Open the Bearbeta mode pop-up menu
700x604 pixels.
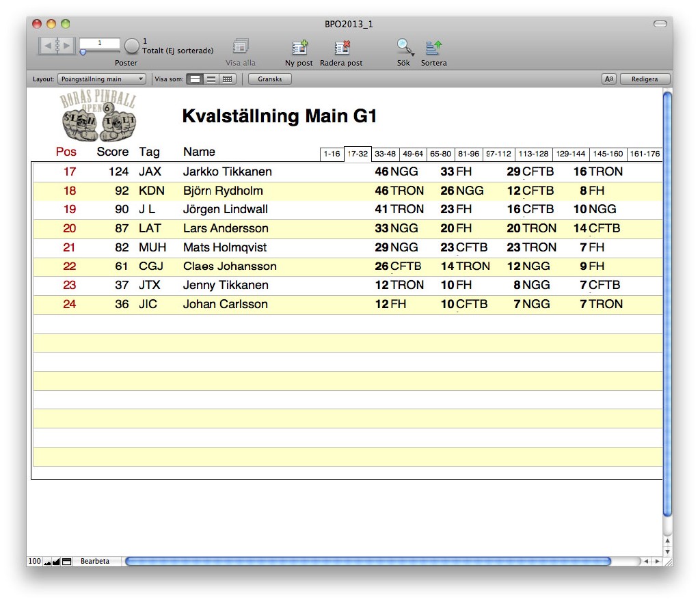[94, 561]
